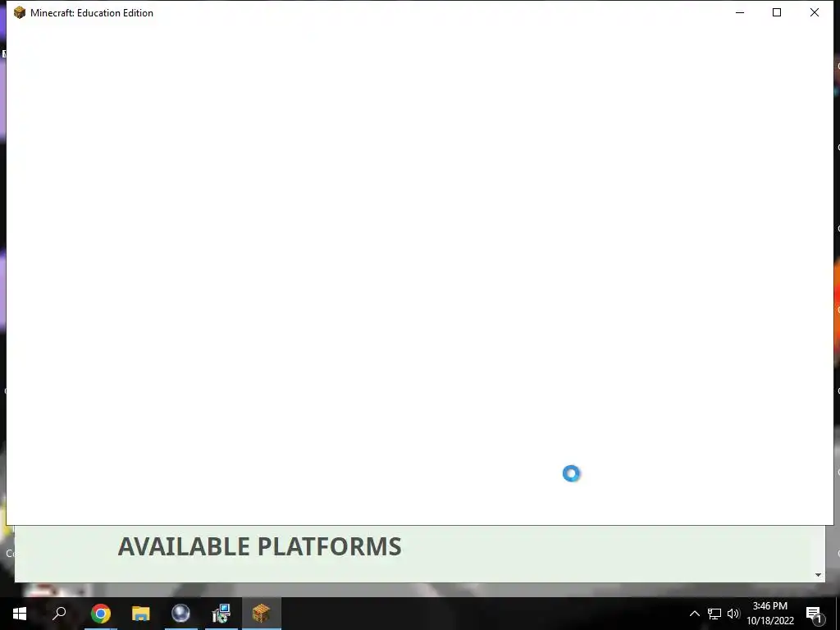Click the down arrow of the background page scrollbar
The height and width of the screenshot is (630, 840).
click(x=818, y=575)
